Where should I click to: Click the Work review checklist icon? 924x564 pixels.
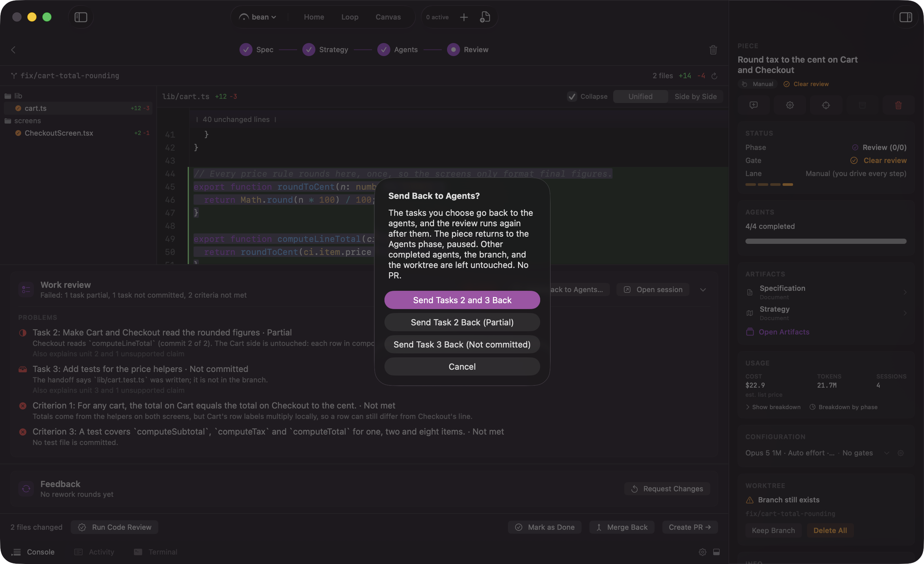click(x=26, y=290)
